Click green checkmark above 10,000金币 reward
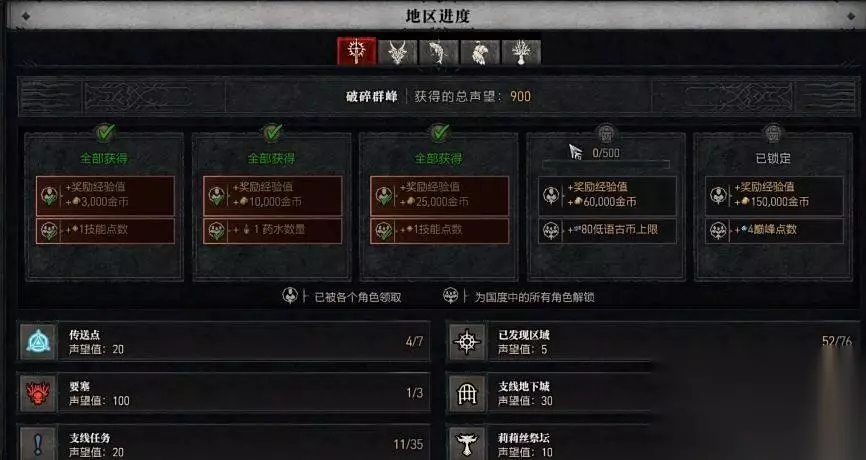866x460 pixels. [x=272, y=133]
